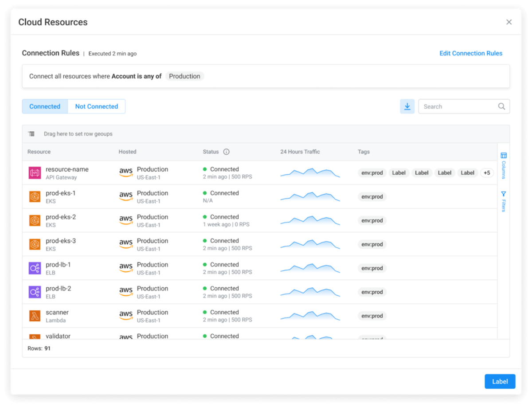Switch to the Not Connected view
Screen dimensions: 532x407
click(x=96, y=106)
